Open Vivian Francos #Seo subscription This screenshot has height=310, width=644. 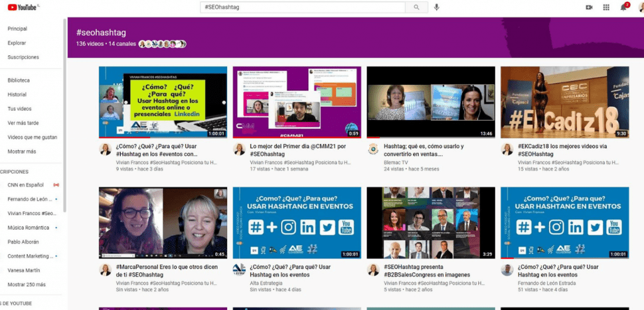[x=31, y=214]
